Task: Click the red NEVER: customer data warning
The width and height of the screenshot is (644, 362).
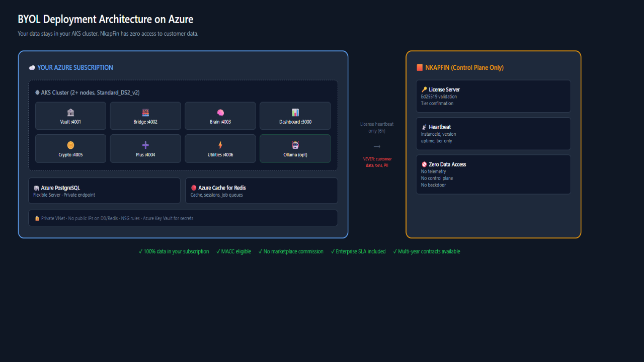Action: [377, 162]
